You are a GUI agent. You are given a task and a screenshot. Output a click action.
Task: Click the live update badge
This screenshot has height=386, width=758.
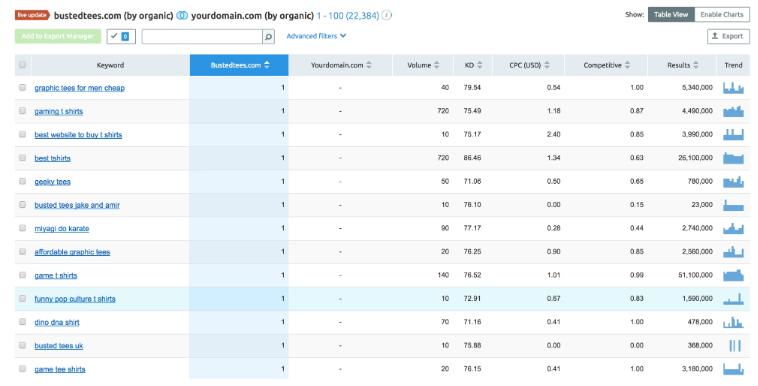click(32, 15)
